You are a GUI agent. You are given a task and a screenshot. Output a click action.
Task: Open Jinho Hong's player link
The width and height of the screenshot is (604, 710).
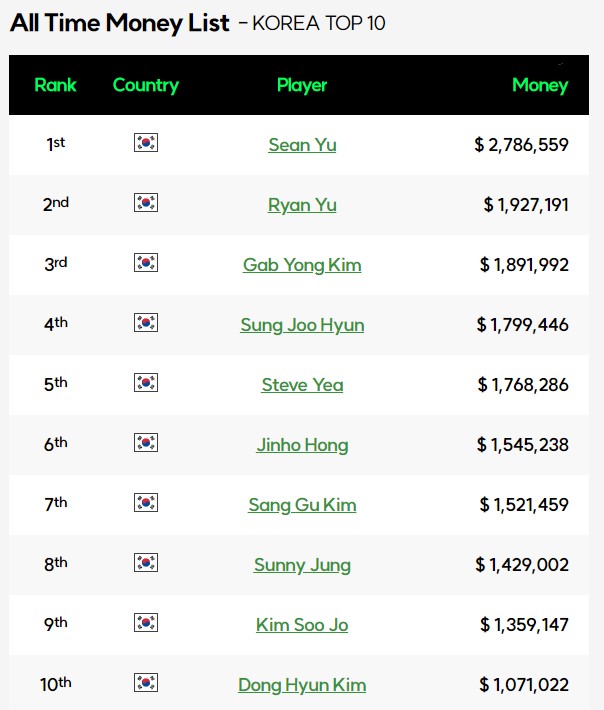click(x=302, y=445)
